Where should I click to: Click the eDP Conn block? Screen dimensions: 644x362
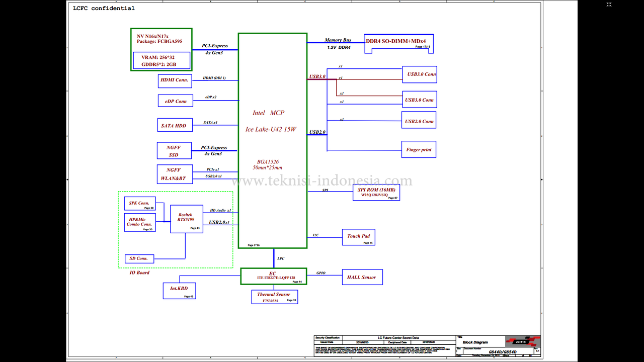pos(175,101)
